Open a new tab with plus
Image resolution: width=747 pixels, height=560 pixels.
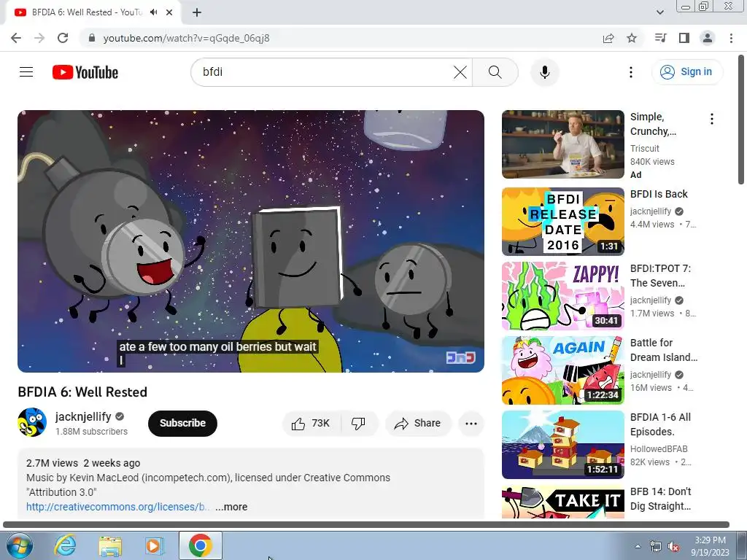click(197, 12)
